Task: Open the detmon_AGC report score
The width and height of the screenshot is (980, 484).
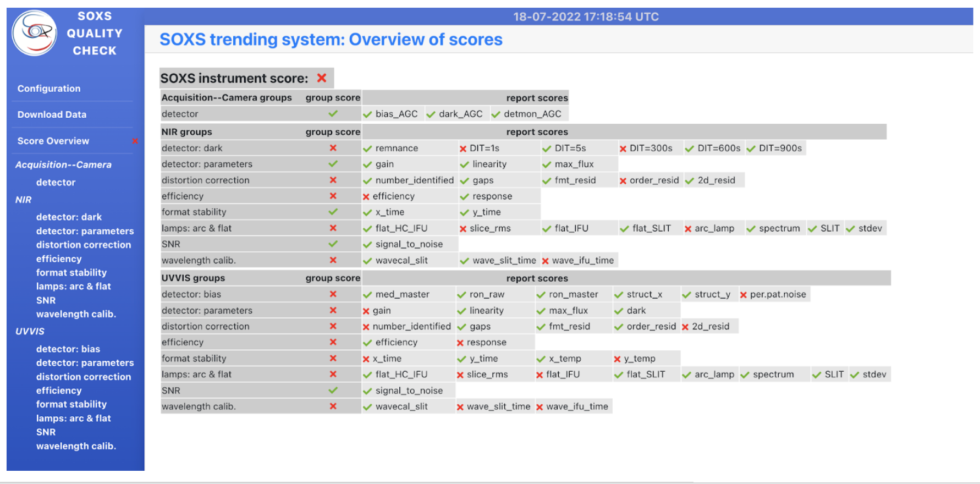Action: click(532, 114)
